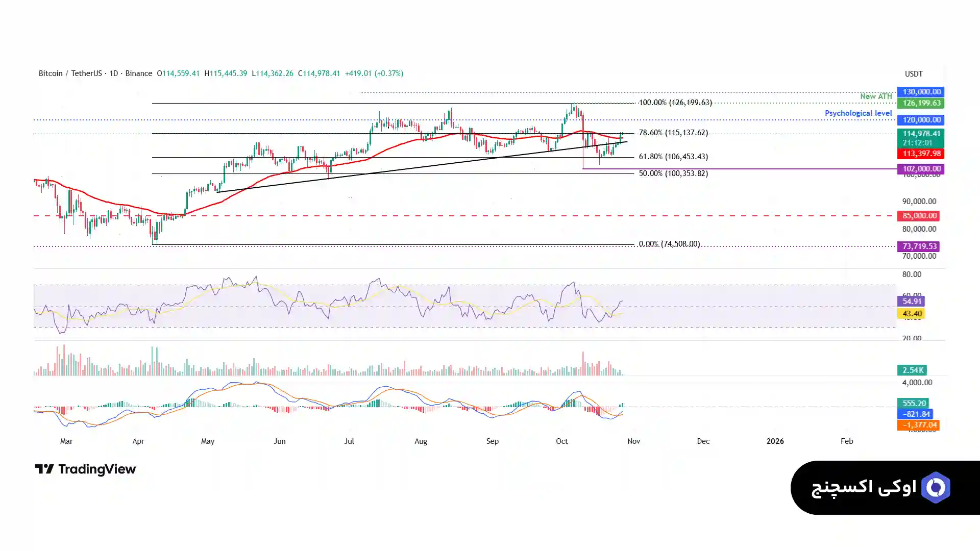Click the OK Exchange hexagon logo icon
980x551 pixels.
pyautogui.click(x=936, y=488)
